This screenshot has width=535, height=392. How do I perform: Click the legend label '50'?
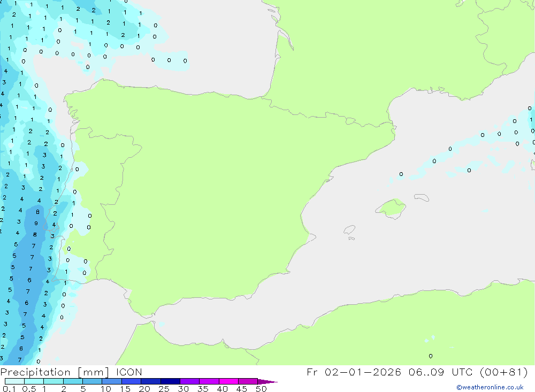pyautogui.click(x=262, y=389)
